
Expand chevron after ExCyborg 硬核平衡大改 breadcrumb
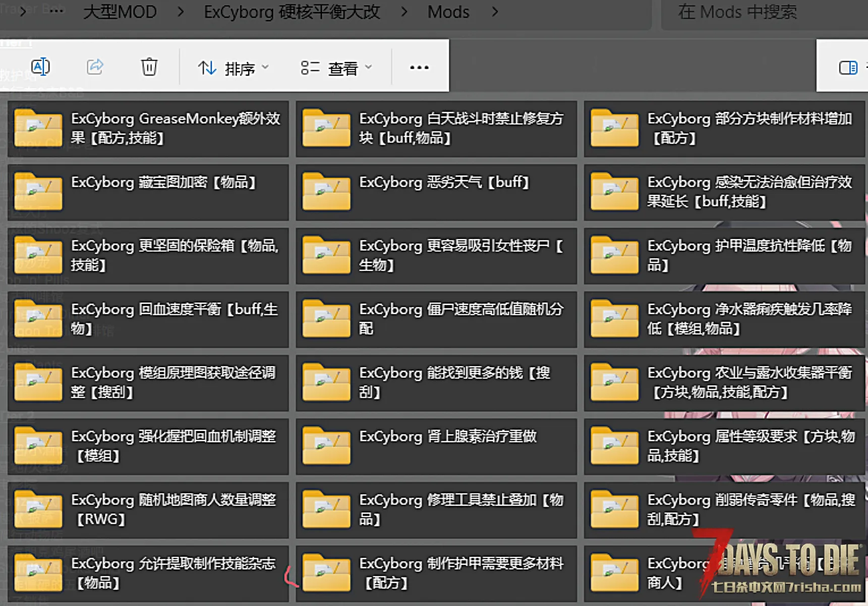click(x=404, y=12)
